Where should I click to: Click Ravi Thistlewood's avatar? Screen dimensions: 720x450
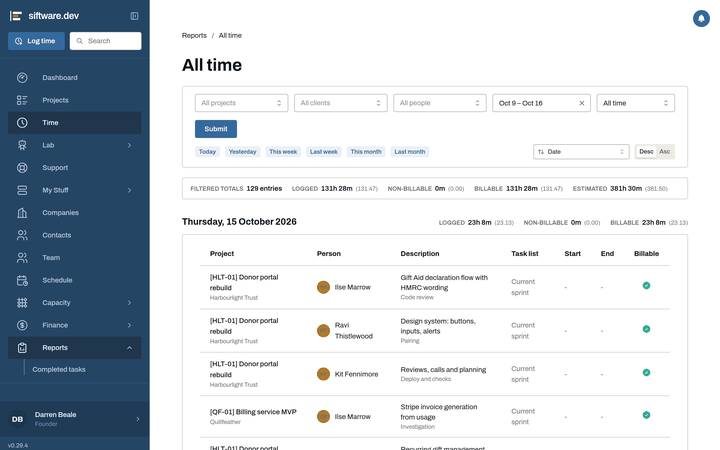point(323,331)
